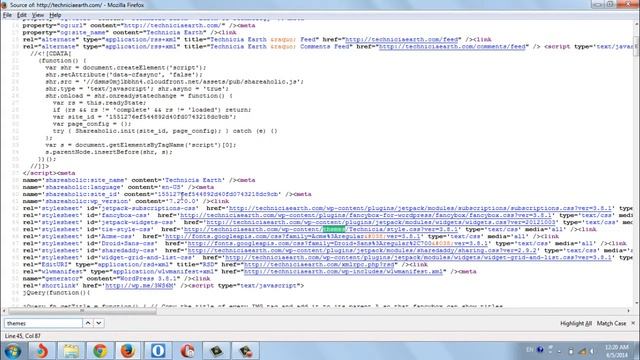Close the find bar

pyautogui.click(x=633, y=323)
